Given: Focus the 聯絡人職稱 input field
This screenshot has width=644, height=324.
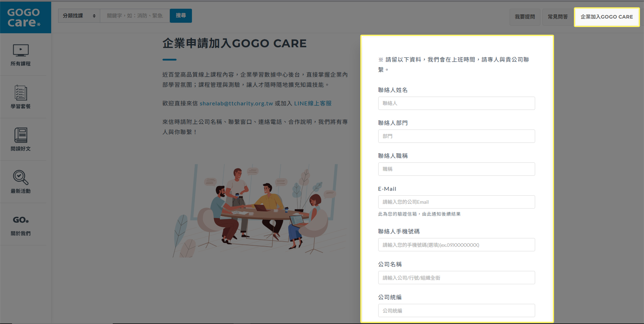Looking at the screenshot, I should tap(457, 169).
